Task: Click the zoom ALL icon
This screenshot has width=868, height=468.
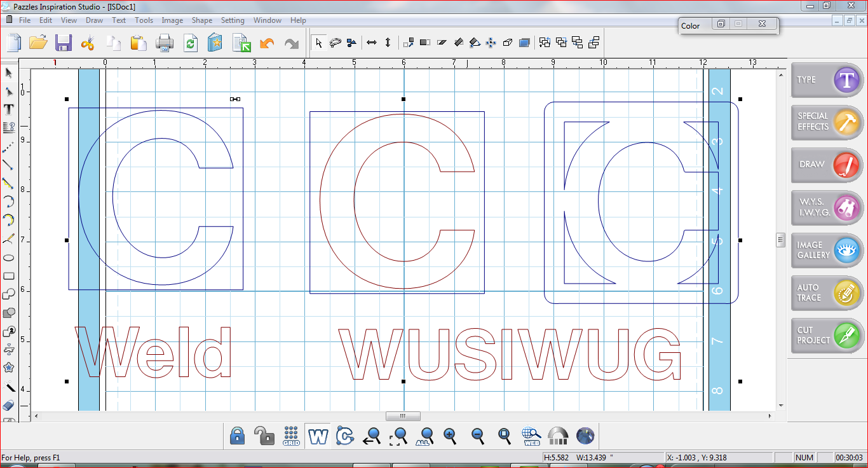Action: click(425, 436)
